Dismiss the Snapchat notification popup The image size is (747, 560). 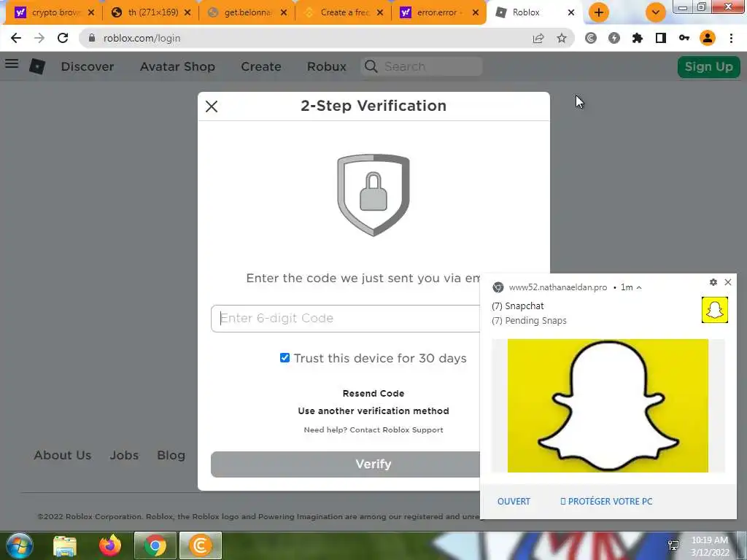click(x=728, y=282)
